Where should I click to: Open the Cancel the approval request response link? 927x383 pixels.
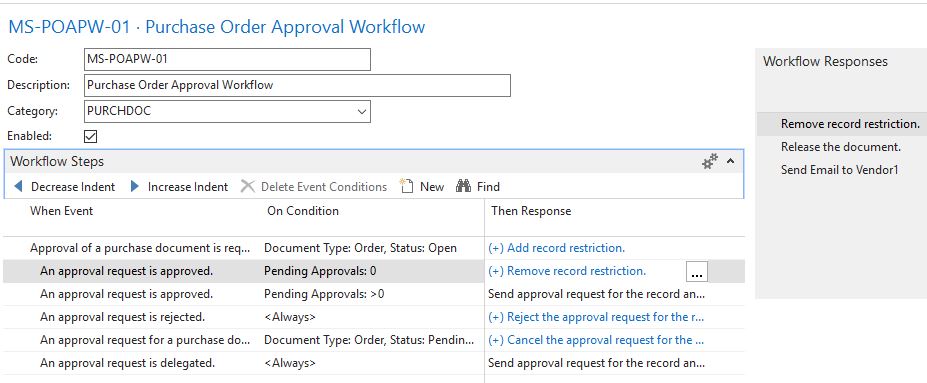click(x=598, y=340)
